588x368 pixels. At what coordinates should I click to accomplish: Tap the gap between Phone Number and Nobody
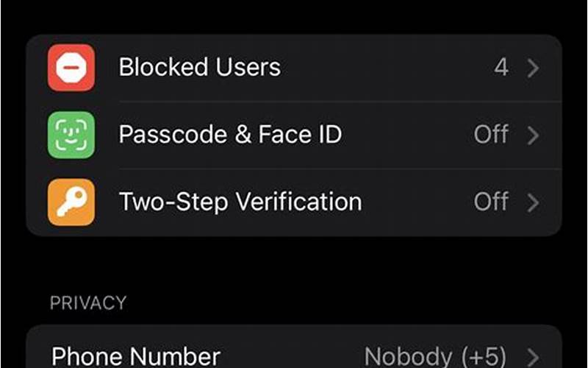[292, 356]
